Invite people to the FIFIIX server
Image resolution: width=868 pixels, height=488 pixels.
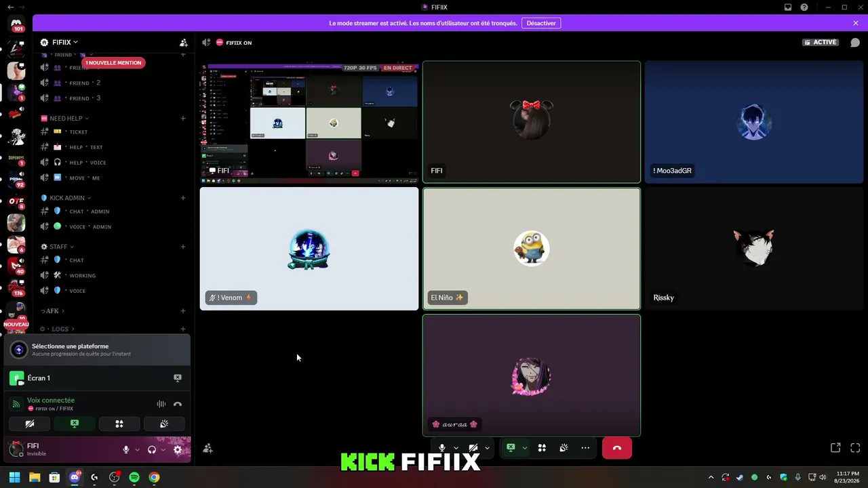point(184,42)
